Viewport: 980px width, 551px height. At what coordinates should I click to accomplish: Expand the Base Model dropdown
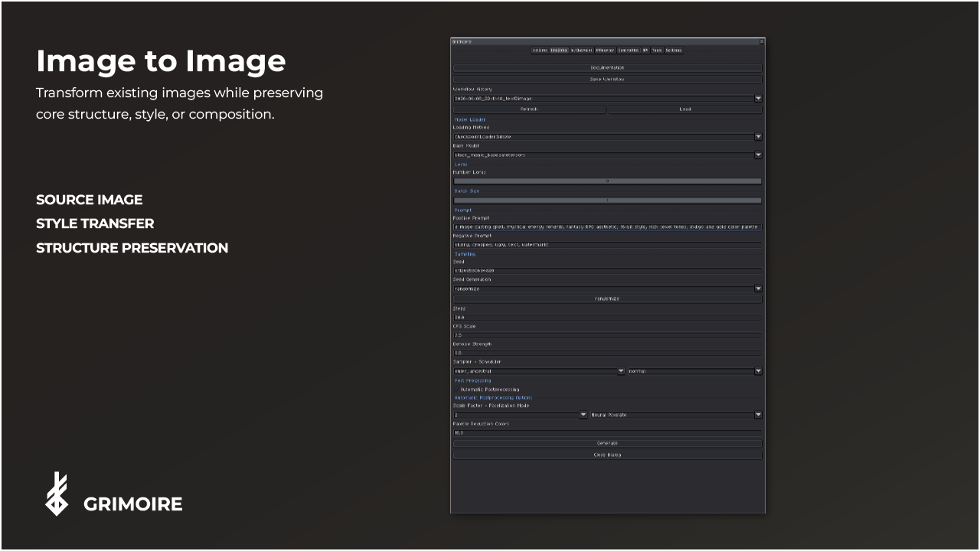607,155
